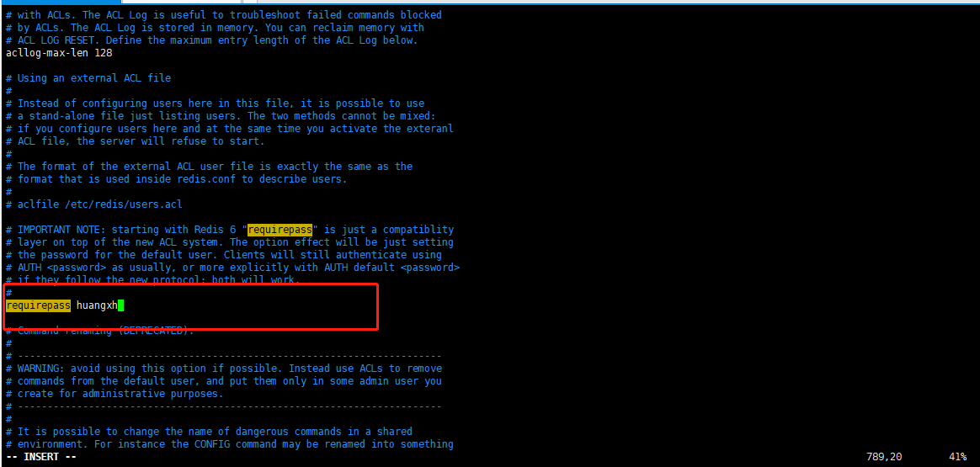Image resolution: width=980 pixels, height=467 pixels.
Task: Click the acllog-max-len 128 line
Action: click(59, 53)
